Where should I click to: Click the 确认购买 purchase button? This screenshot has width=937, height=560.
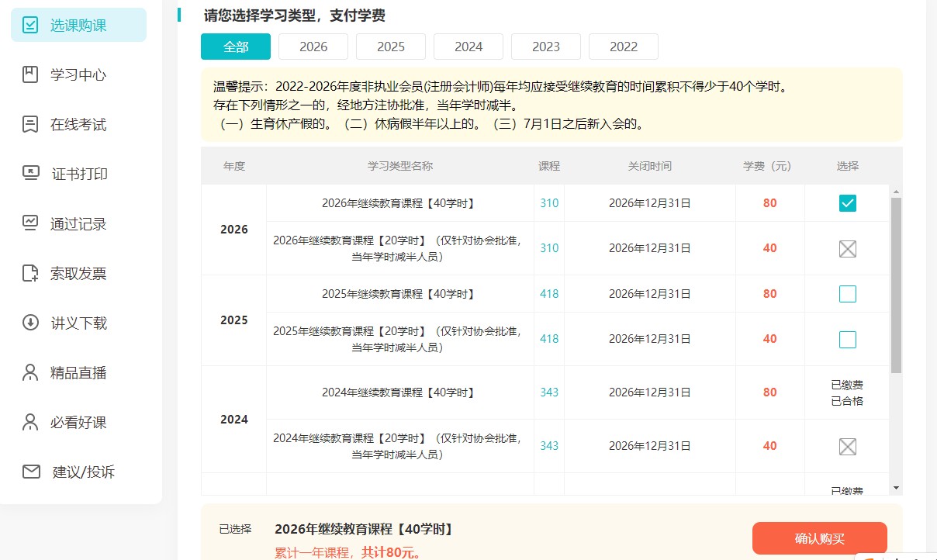[819, 538]
